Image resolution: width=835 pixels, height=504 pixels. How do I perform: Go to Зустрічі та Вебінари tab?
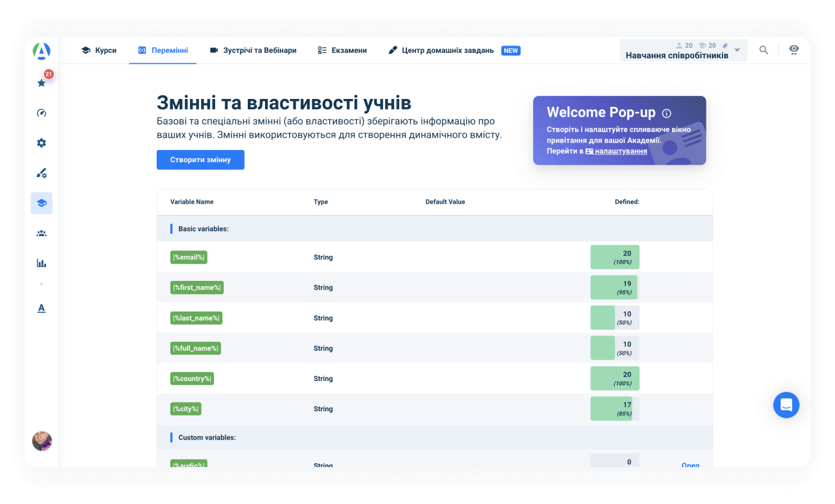(253, 50)
